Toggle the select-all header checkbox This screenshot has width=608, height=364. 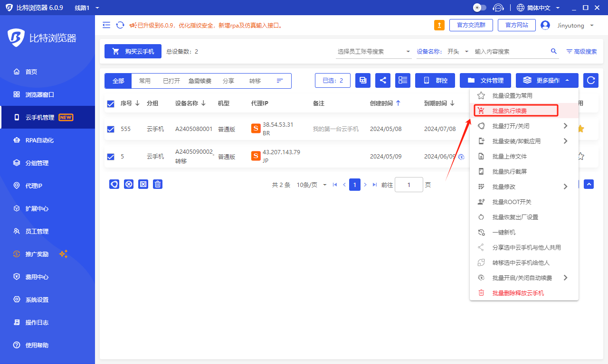(111, 104)
